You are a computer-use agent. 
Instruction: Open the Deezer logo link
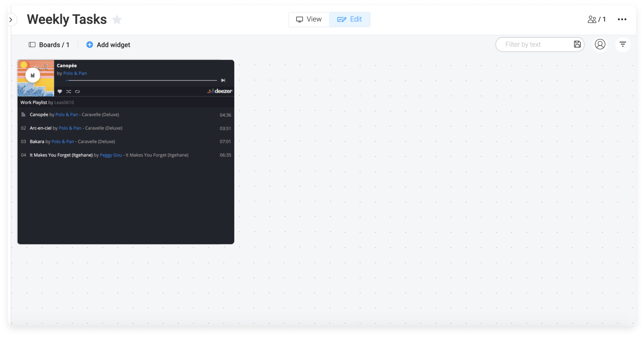coord(220,91)
